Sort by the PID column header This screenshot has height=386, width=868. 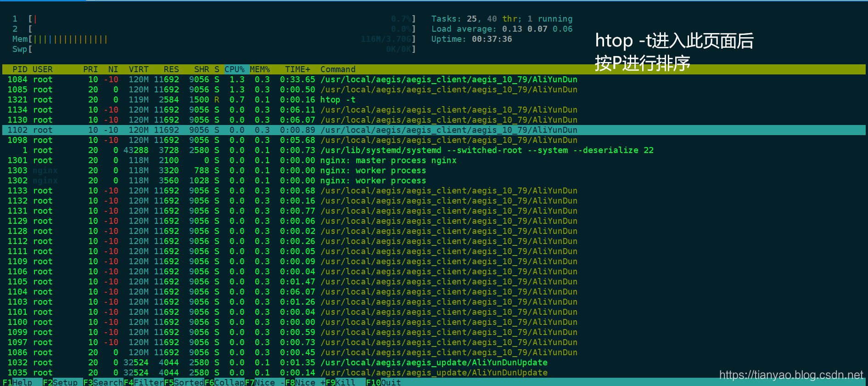pyautogui.click(x=20, y=69)
